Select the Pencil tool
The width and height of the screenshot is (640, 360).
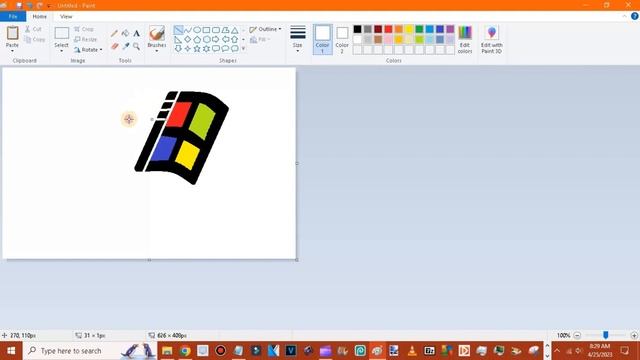click(x=114, y=33)
